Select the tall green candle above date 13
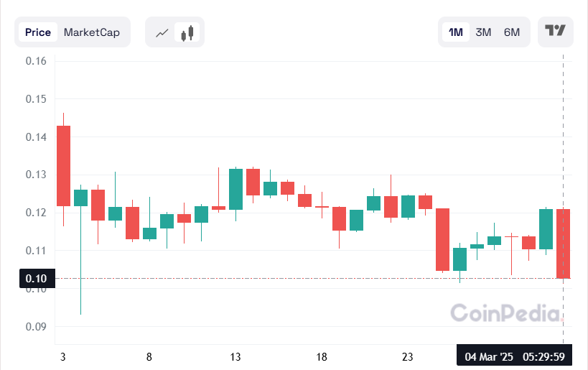 (x=235, y=189)
